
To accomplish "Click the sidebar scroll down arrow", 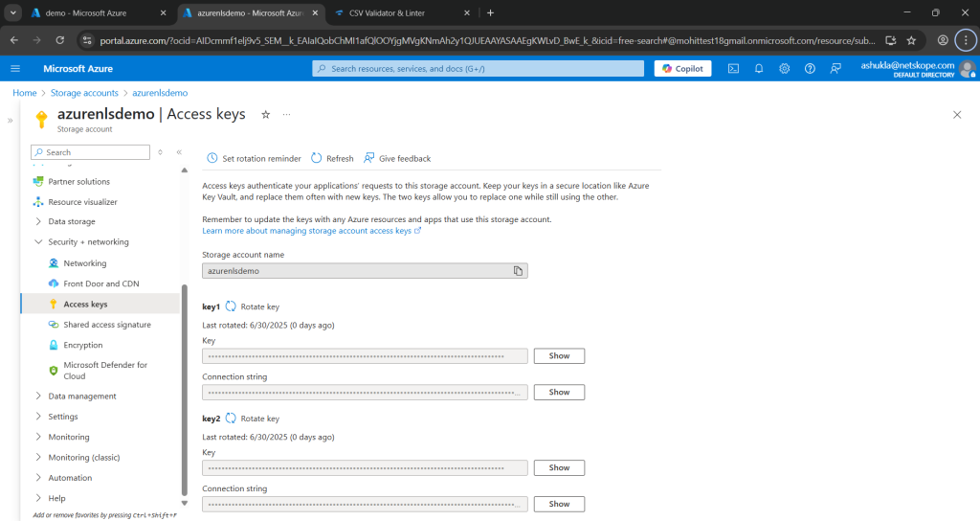I will [185, 503].
